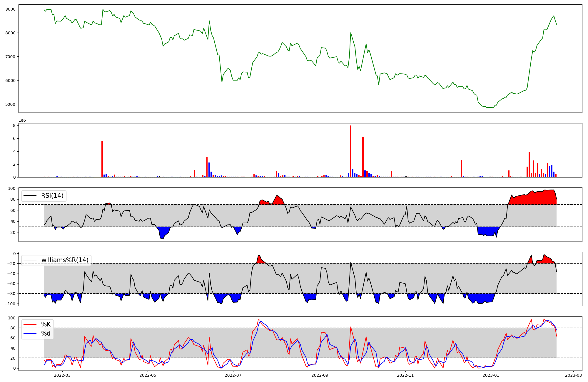Click blue line sample in %d legend

tap(30, 334)
